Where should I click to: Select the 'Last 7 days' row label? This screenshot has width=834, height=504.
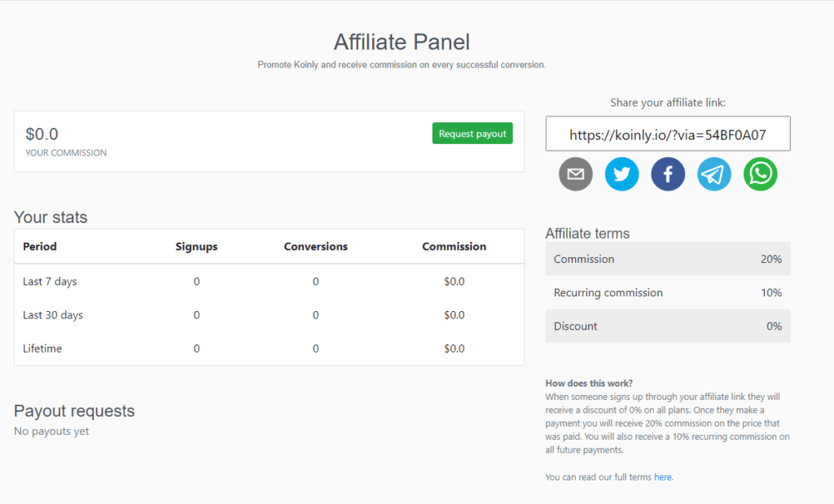pos(50,282)
